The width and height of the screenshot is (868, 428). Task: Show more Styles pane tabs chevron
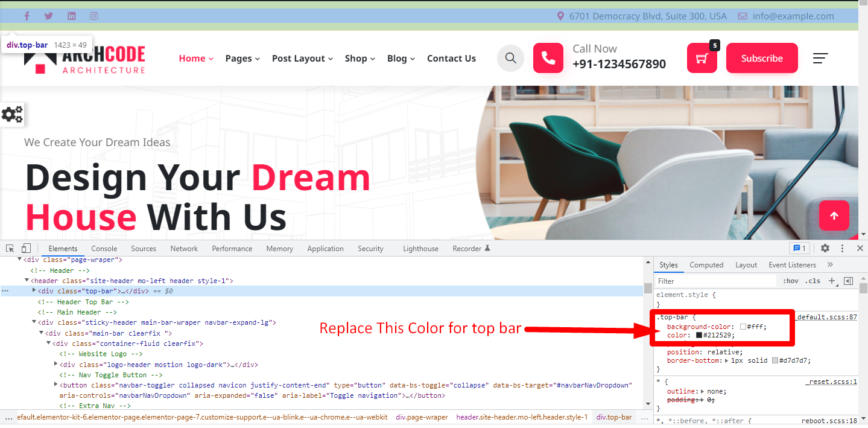pos(830,264)
